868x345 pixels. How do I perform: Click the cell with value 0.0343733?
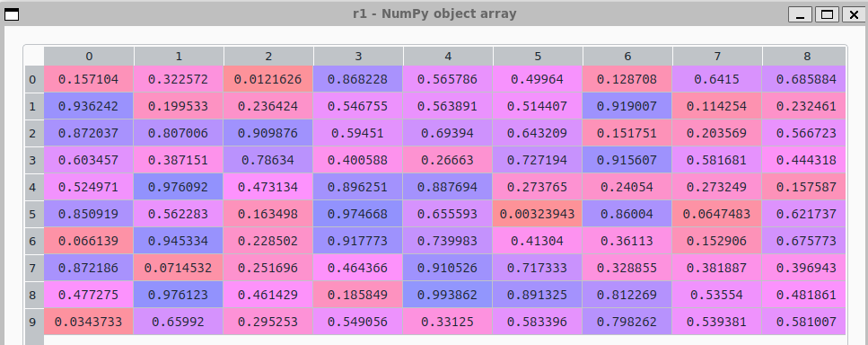point(89,322)
